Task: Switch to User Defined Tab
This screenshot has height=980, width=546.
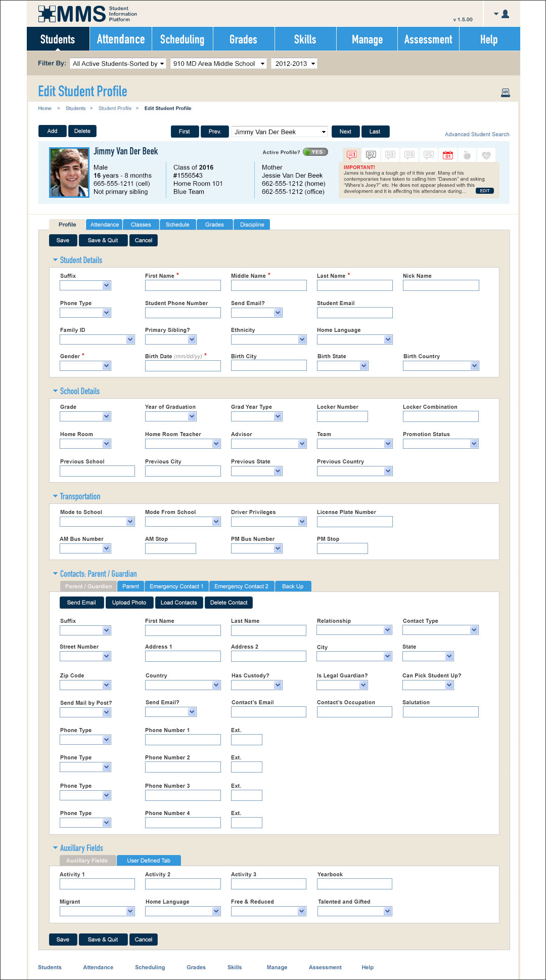Action: tap(149, 861)
